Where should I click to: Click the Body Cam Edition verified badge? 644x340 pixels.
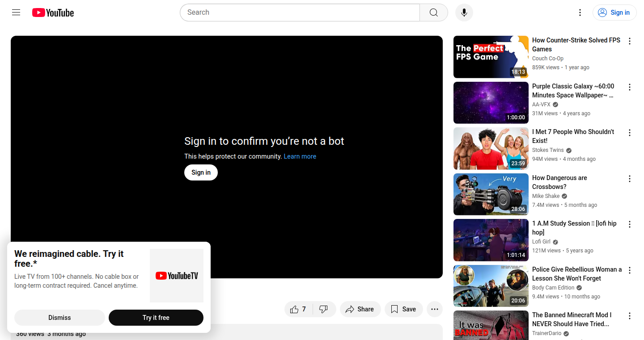tap(579, 288)
